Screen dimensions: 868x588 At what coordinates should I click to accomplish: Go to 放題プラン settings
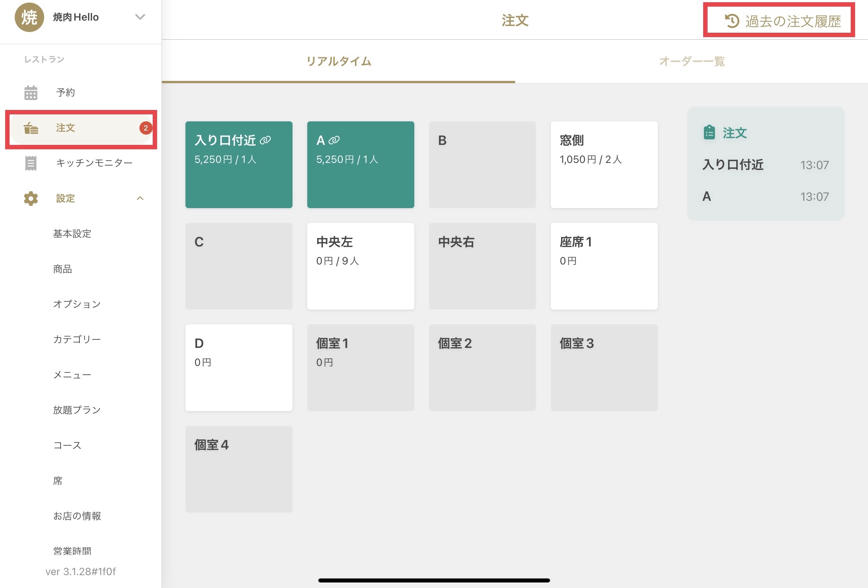pyautogui.click(x=77, y=410)
